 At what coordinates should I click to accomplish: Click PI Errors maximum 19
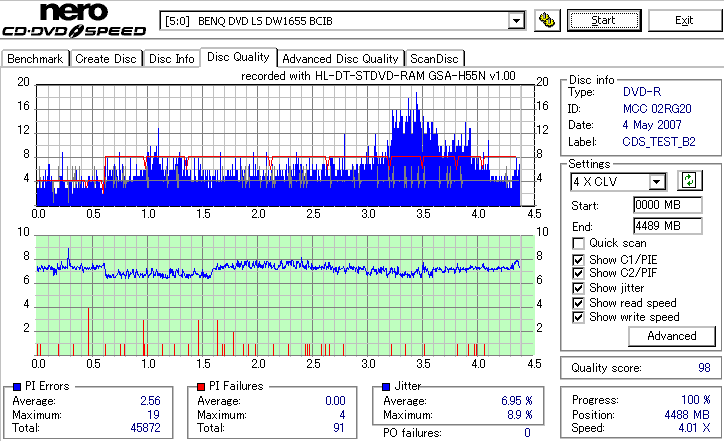point(153,415)
